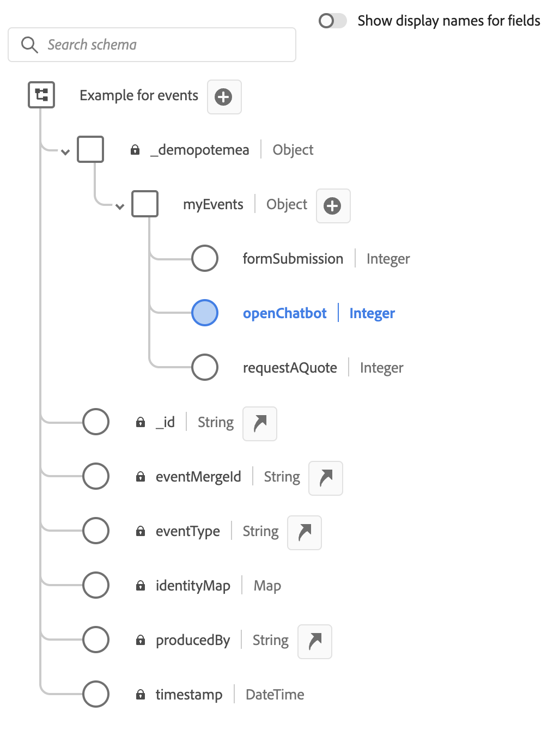
Task: Select the requestAQuote field circle
Action: click(x=205, y=367)
